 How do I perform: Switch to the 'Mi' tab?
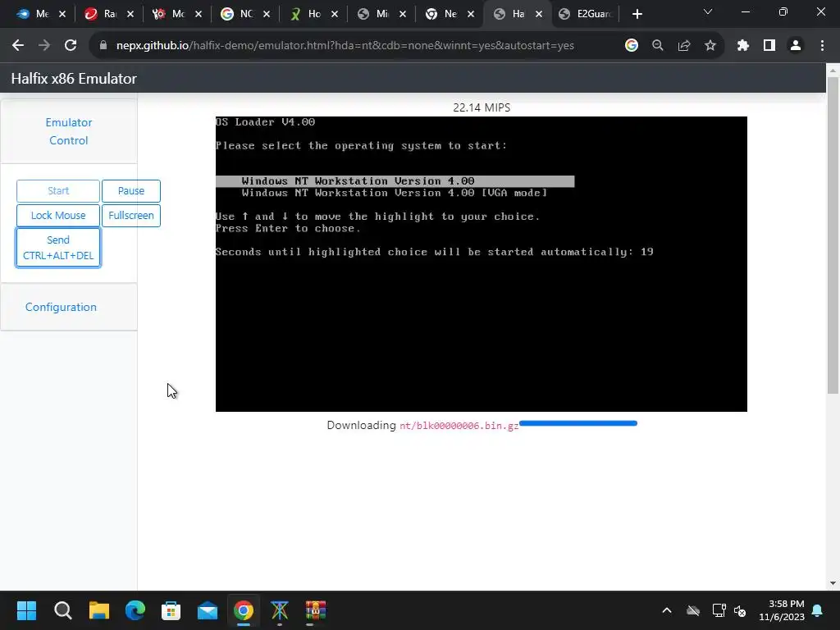coord(374,14)
